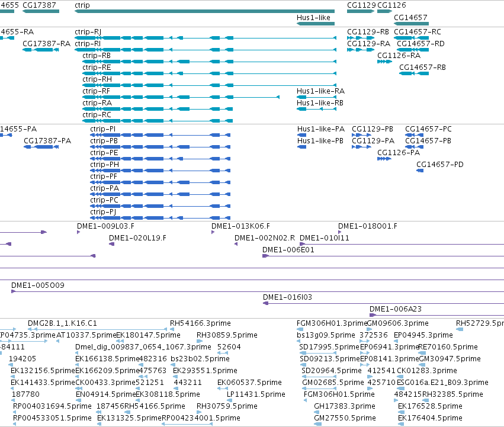The height and width of the screenshot is (427, 504).
Task: Select the ctrip gene label
Action: (82, 5)
